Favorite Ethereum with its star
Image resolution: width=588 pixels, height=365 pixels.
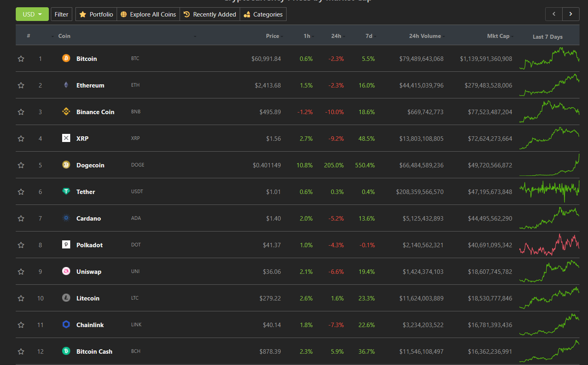pos(21,86)
